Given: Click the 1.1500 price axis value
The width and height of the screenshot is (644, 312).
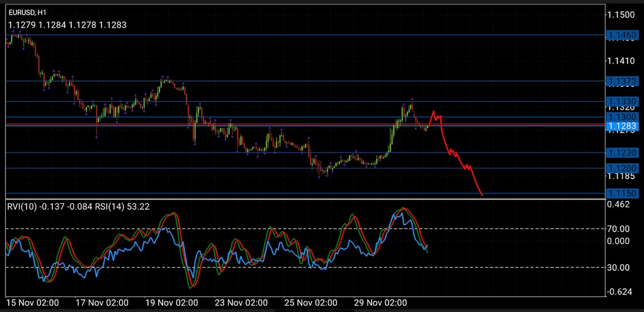Looking at the screenshot, I should [622, 14].
